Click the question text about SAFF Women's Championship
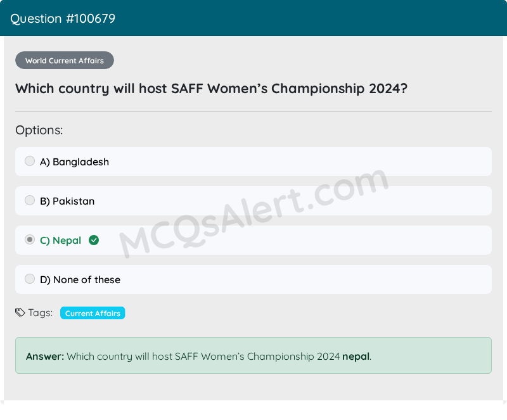The height and width of the screenshot is (420, 507). [212, 89]
